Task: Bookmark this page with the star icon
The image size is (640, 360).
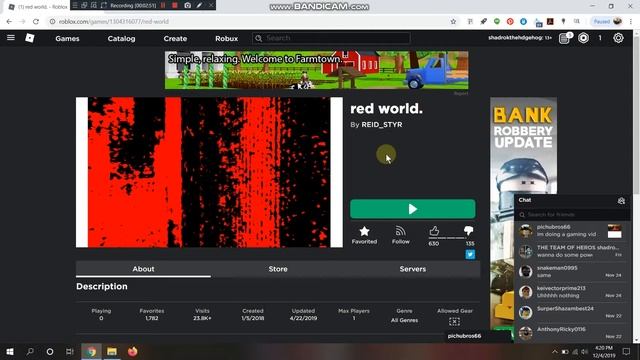Action: (x=453, y=22)
